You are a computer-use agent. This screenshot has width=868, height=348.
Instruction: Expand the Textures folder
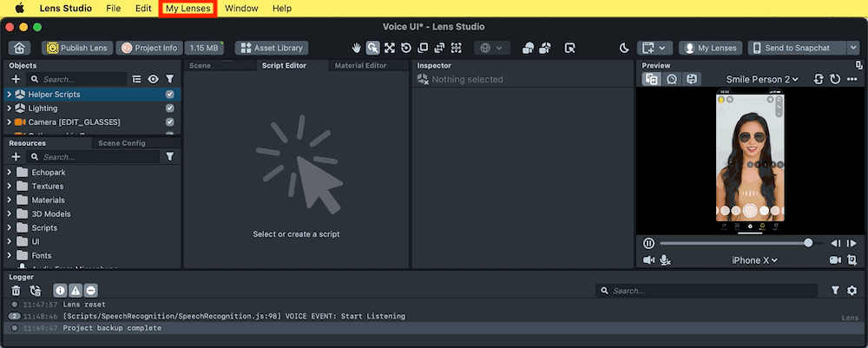pyautogui.click(x=10, y=187)
